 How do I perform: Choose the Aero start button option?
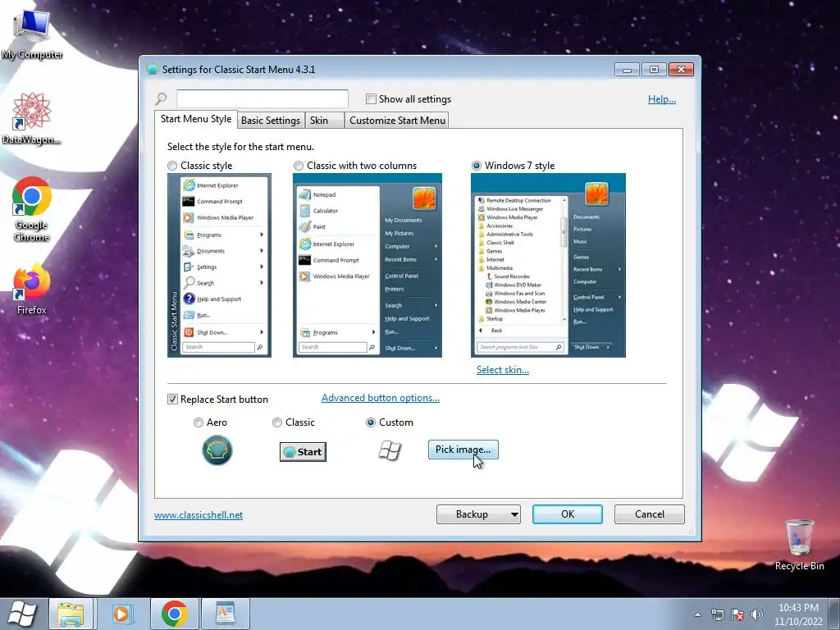coord(199,422)
